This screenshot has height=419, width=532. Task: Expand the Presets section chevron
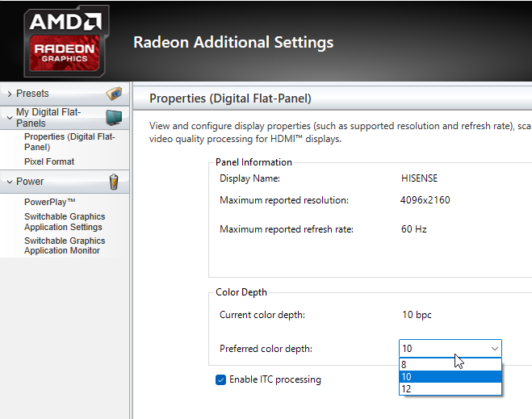click(8, 94)
